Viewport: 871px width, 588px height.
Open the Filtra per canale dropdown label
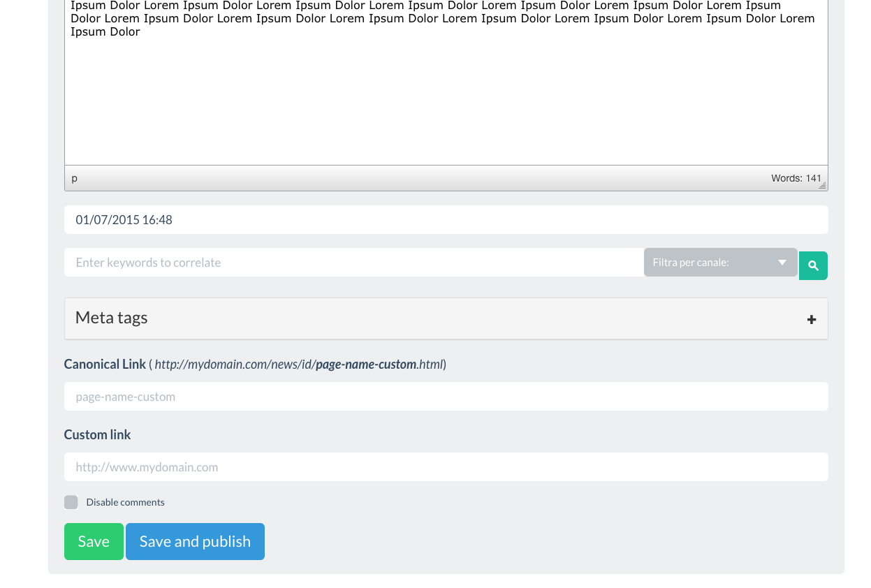(x=691, y=263)
